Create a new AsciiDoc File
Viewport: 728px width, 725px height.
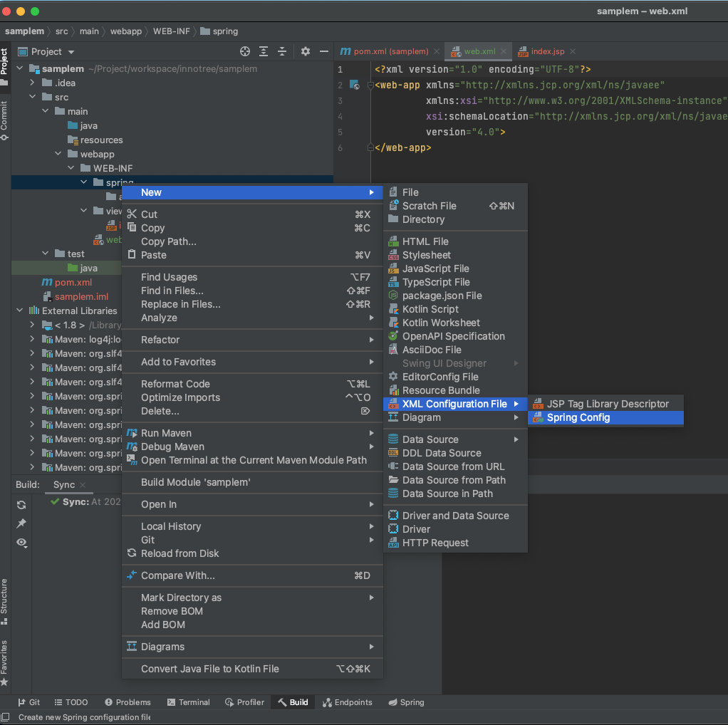tap(455, 350)
